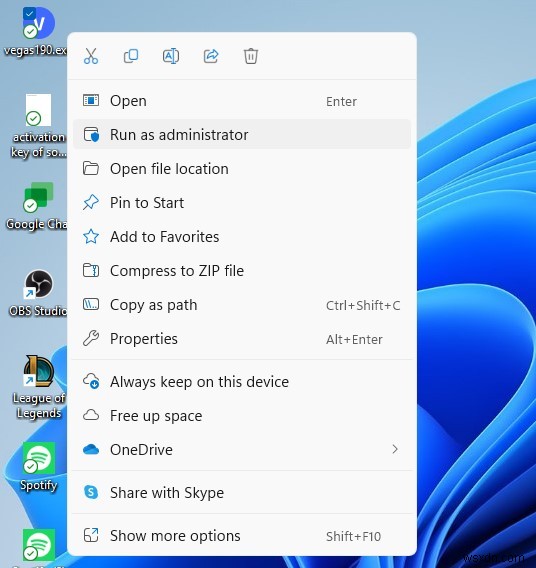Select Open file location
The width and height of the screenshot is (536, 568).
[242, 168]
